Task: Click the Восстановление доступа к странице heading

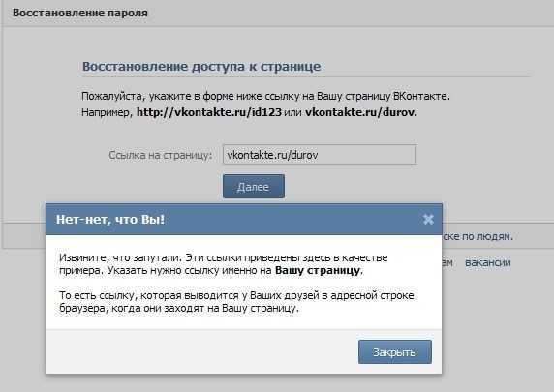Action: 201,67
